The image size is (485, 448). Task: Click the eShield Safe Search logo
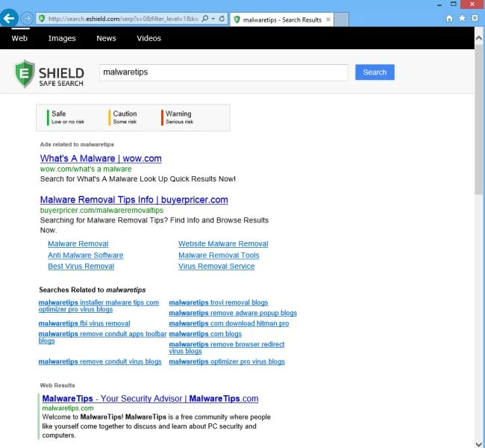pyautogui.click(x=49, y=74)
